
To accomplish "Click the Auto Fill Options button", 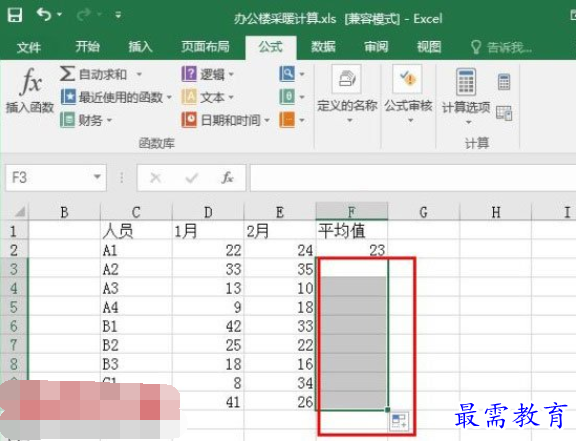I will 399,421.
